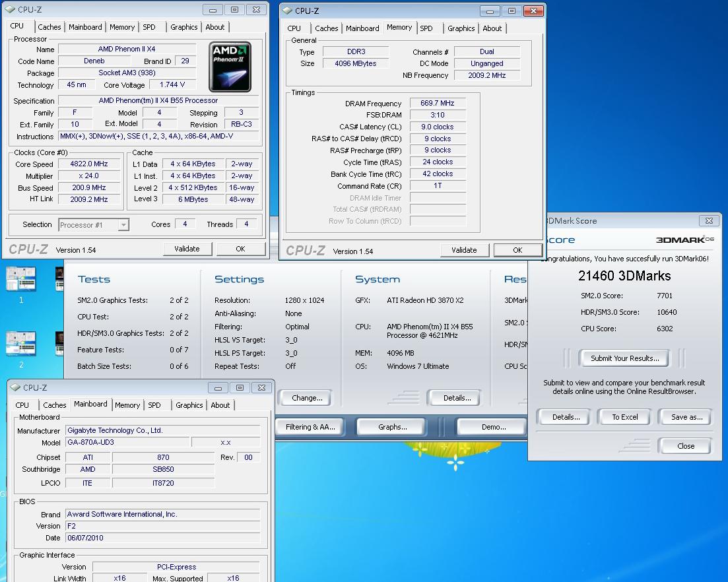Switch to CPU tab in the CPU-Z Memory window

[x=294, y=28]
